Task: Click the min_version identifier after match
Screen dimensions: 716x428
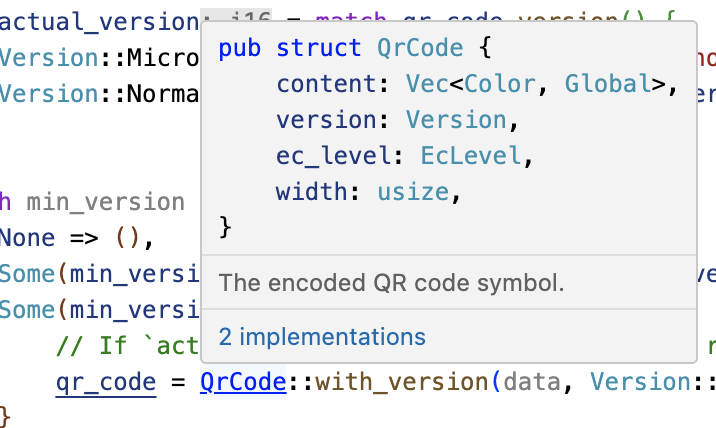Action: 105,202
